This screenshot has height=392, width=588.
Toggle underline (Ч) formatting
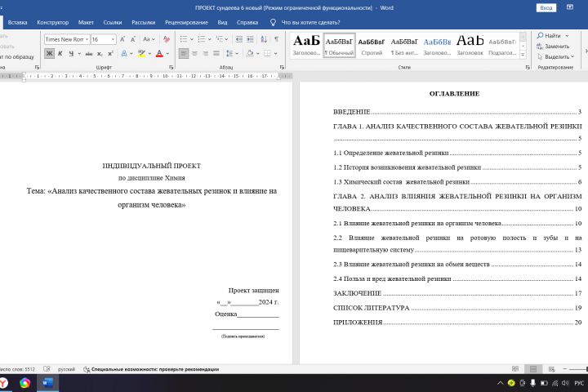(71, 54)
